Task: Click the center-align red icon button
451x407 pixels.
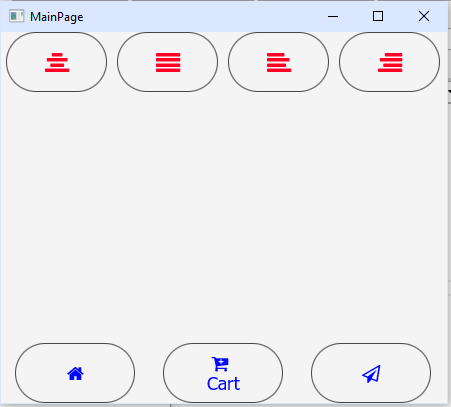Action: pos(56,62)
